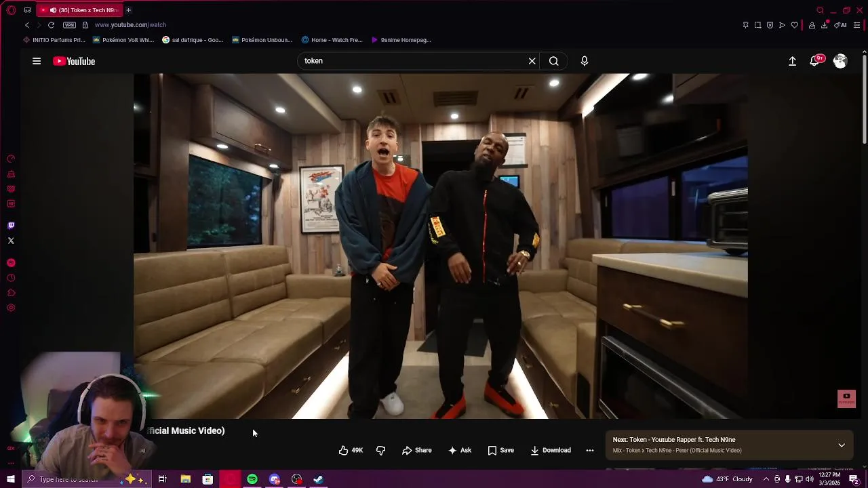Open the Share dialog for the video
Image resolution: width=868 pixels, height=488 pixels.
click(x=416, y=451)
